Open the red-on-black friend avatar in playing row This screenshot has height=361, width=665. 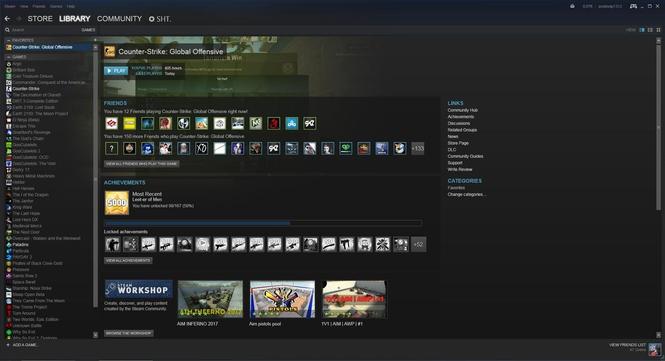pos(274,123)
